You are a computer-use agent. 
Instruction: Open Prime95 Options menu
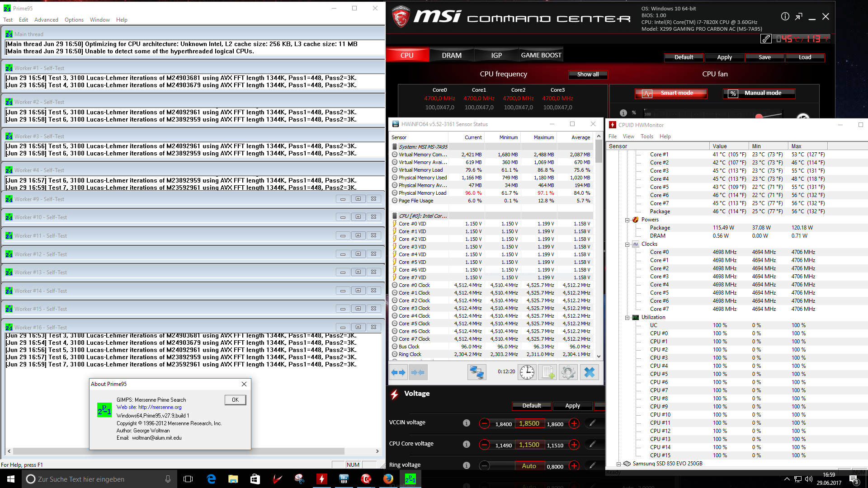click(x=74, y=20)
